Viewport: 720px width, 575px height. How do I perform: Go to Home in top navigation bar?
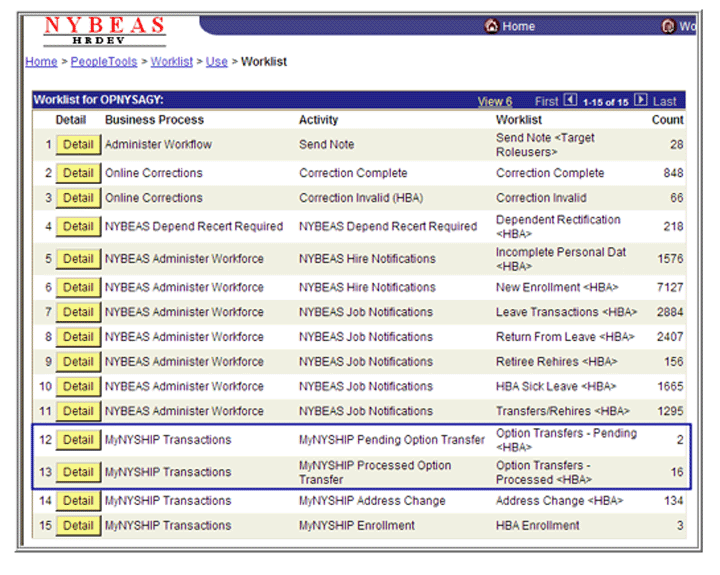tap(510, 26)
